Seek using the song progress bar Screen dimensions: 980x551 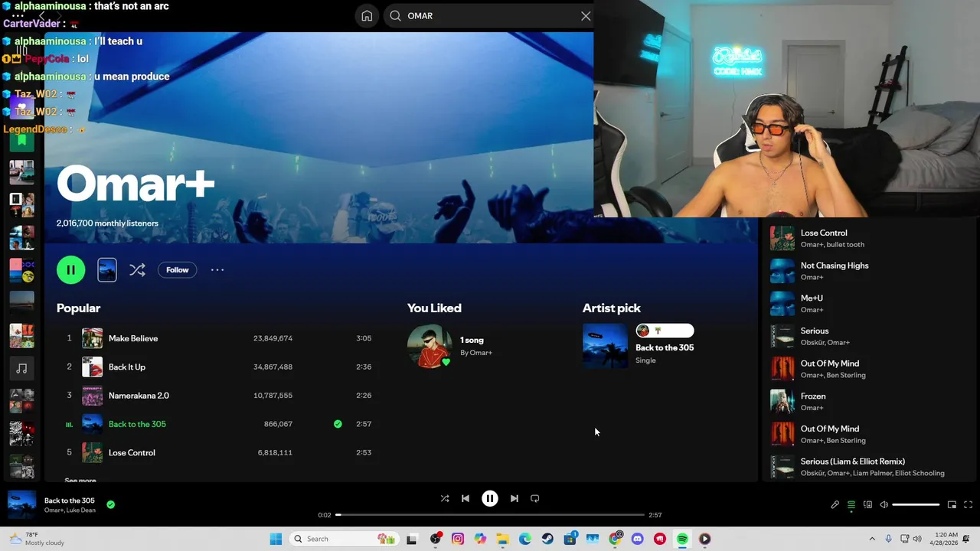pos(490,515)
